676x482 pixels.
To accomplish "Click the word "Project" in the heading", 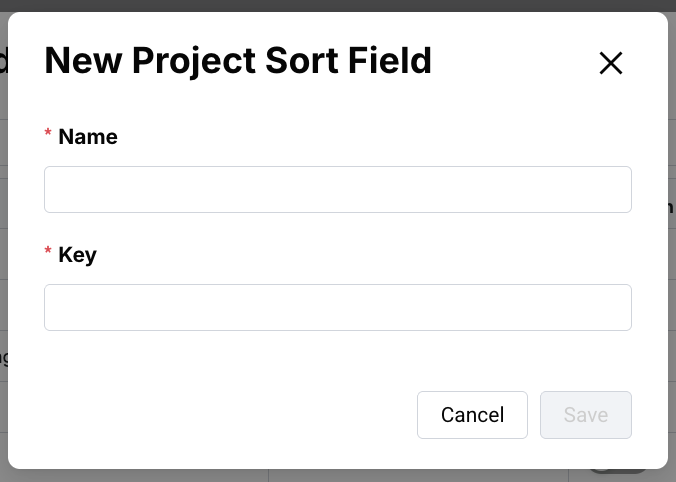I will 196,61.
